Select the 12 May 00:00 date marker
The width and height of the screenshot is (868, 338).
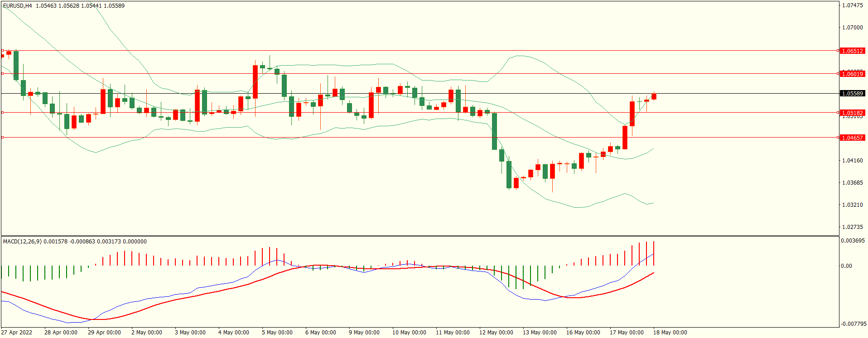point(496,333)
